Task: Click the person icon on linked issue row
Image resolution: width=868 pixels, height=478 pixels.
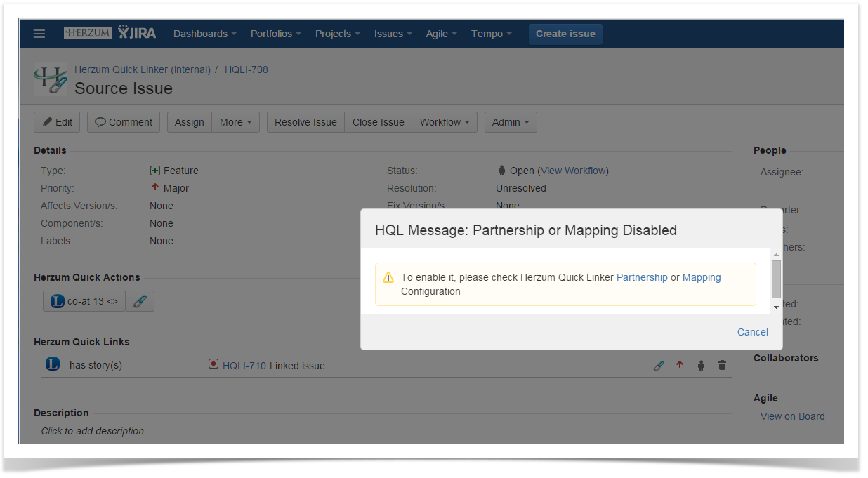Action: 701,365
